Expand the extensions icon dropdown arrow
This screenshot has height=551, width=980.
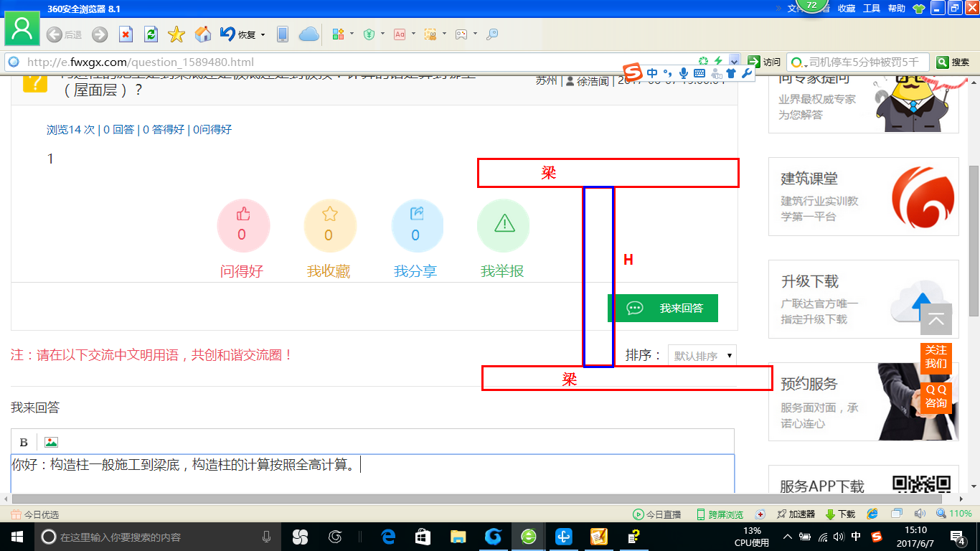[352, 34]
